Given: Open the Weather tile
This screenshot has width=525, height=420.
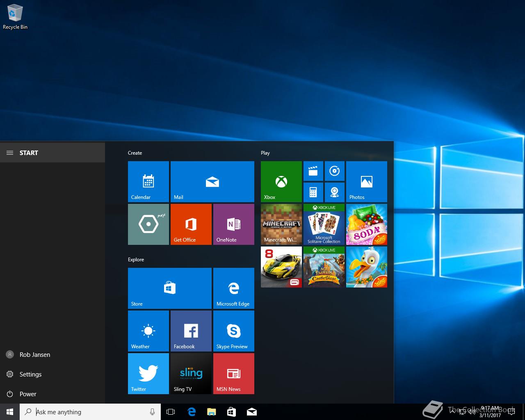Looking at the screenshot, I should pos(148,331).
